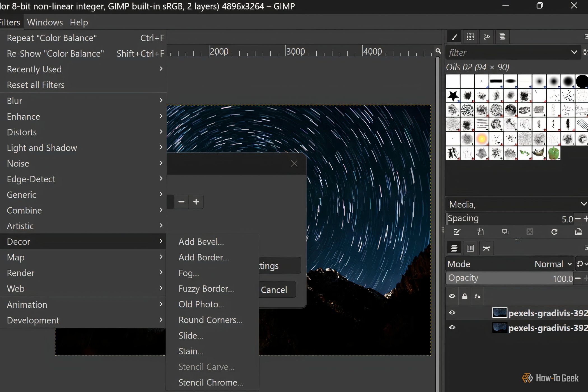Hide the top pexels-gradivis layer
This screenshot has width=588, height=392.
pos(452,312)
